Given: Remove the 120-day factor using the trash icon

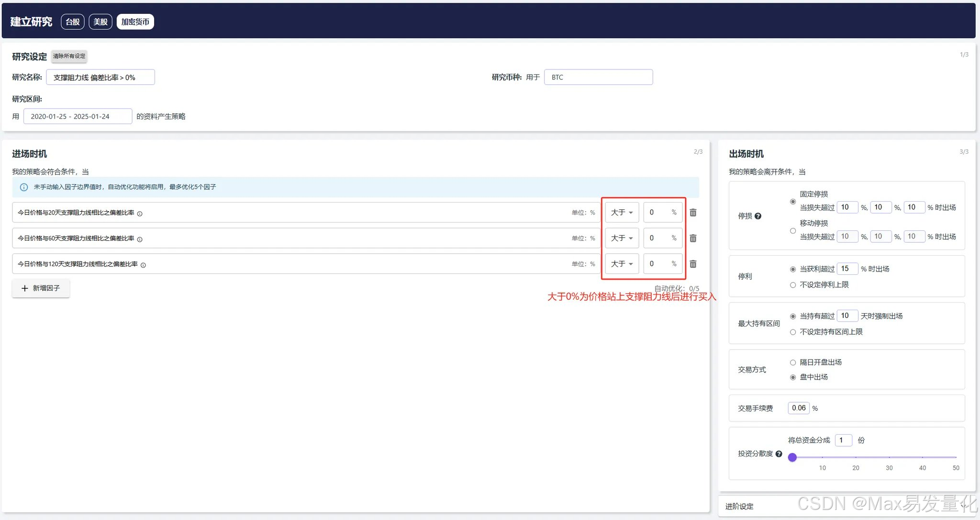Looking at the screenshot, I should 693,264.
